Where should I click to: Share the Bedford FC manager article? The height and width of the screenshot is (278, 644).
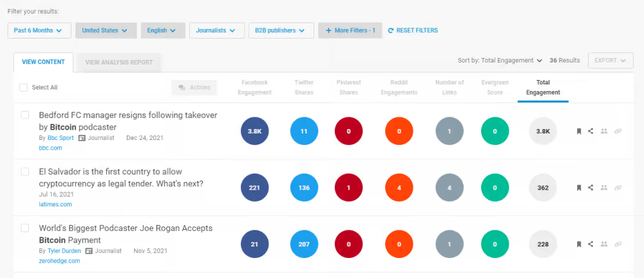591,131
